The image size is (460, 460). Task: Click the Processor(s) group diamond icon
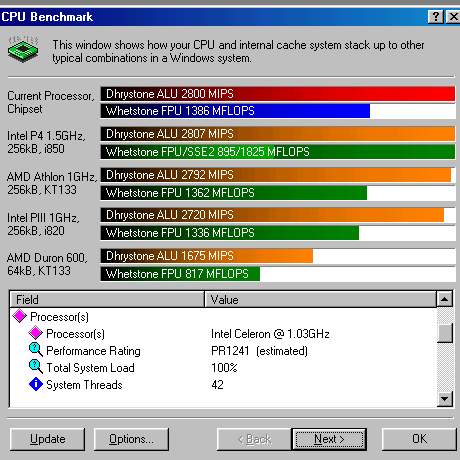tap(19, 316)
